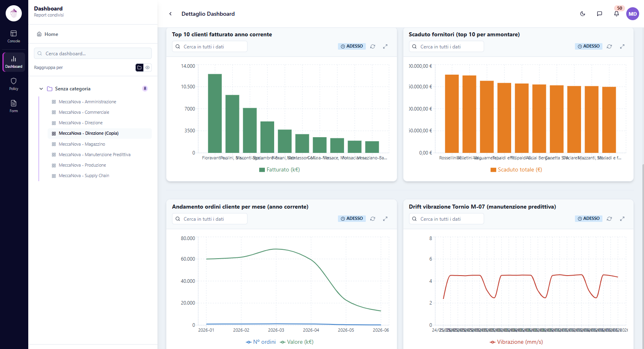Search data in Scaduto fornitori card
The height and width of the screenshot is (349, 644).
point(446,46)
